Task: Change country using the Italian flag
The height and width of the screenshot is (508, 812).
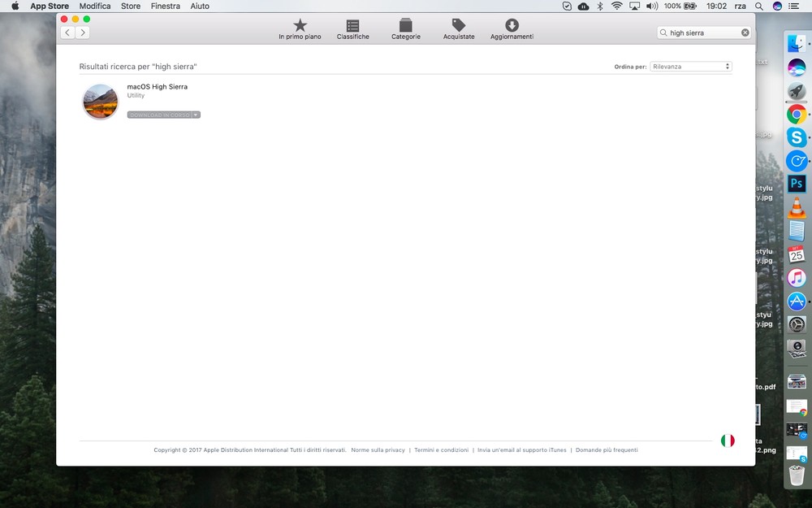Action: pyautogui.click(x=728, y=441)
